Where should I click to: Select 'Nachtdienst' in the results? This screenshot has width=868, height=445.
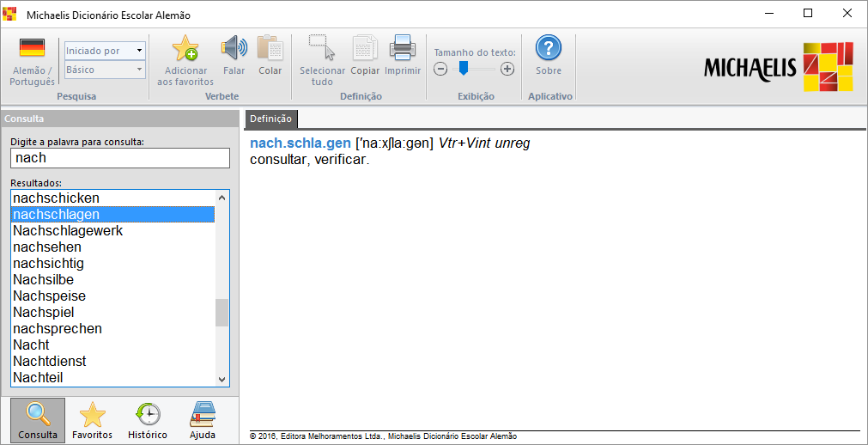point(113,362)
